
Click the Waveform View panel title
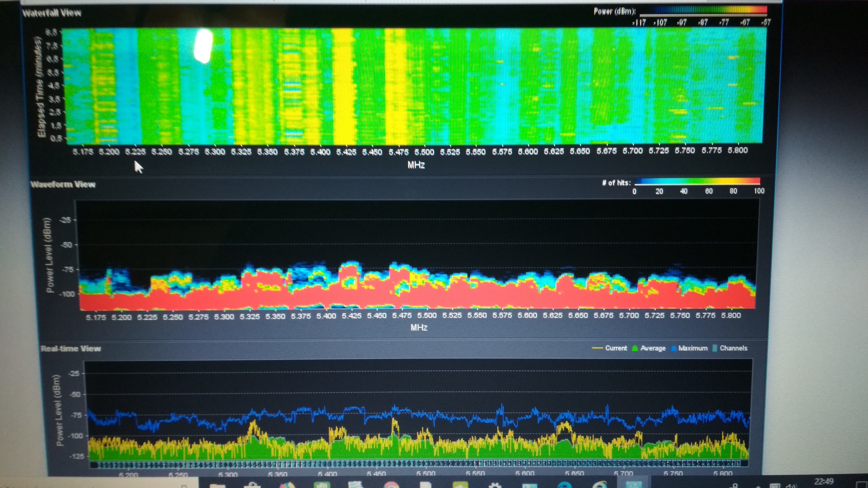pyautogui.click(x=63, y=185)
